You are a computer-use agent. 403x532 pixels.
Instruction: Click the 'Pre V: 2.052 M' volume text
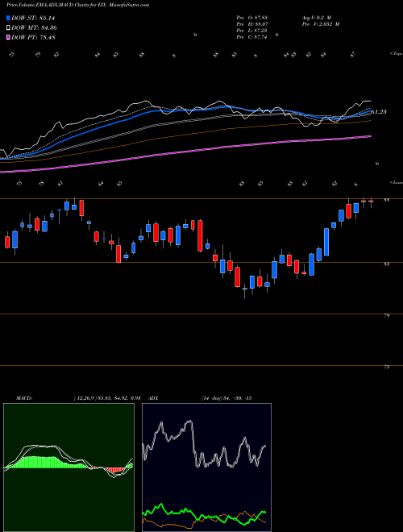320,24
